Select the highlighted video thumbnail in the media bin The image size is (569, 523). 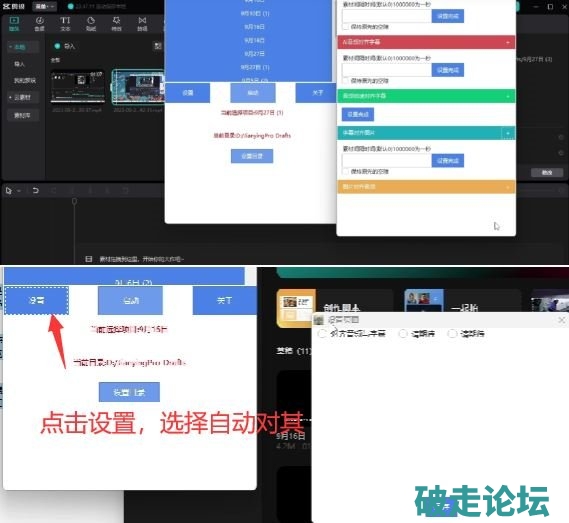[x=139, y=87]
